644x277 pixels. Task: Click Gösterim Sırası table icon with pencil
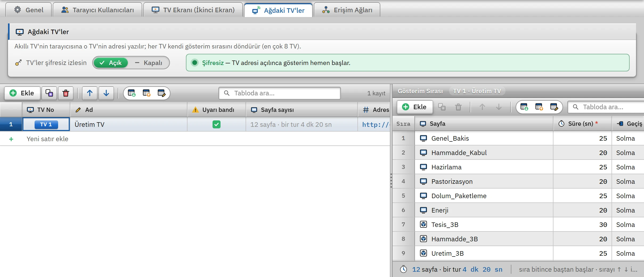[554, 107]
